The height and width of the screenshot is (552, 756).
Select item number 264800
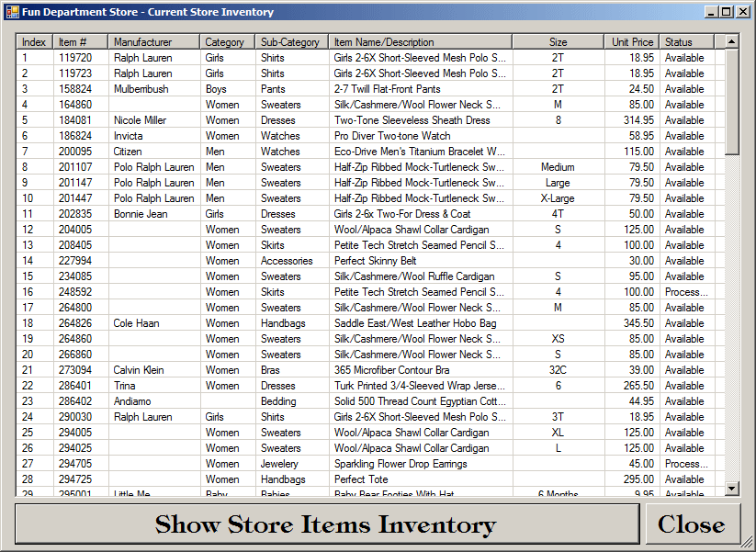(75, 308)
